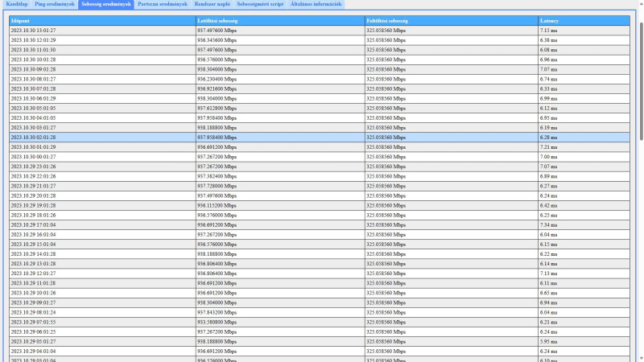Select timestamp 2023.10.30 12:01:29
Viewport: 644px width, 362px height.
coord(33,40)
